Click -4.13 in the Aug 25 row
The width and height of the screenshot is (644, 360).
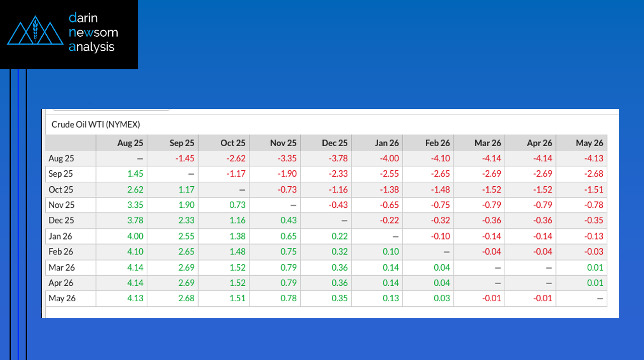tap(593, 159)
